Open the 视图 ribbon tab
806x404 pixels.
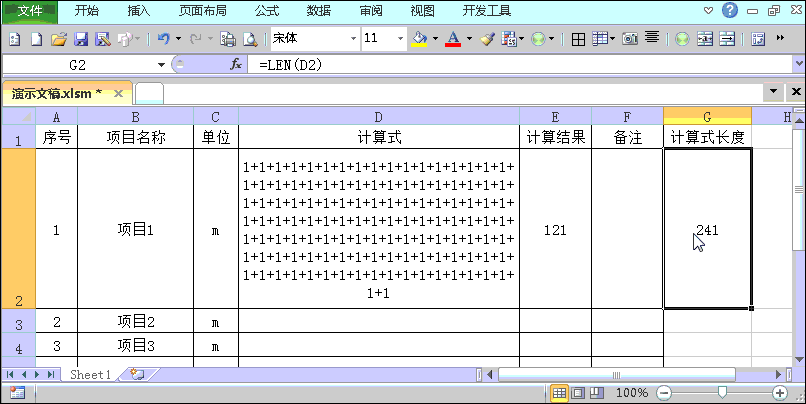coord(423,11)
